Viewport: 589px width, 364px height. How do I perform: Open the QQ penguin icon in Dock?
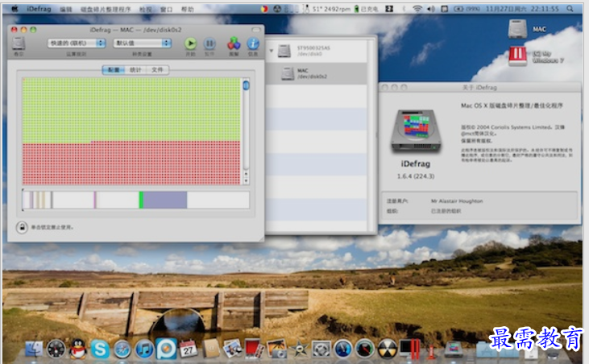pos(78,349)
